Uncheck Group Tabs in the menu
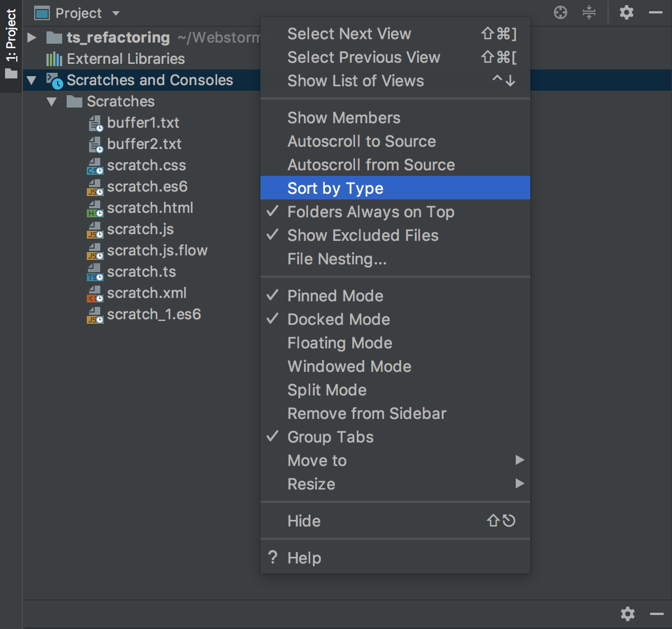 pyautogui.click(x=330, y=437)
